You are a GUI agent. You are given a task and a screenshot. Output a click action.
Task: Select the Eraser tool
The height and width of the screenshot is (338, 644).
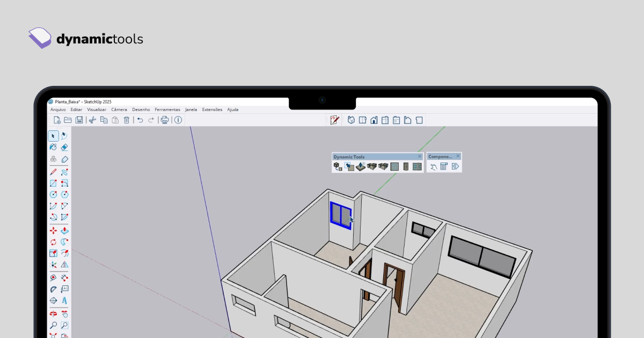pyautogui.click(x=64, y=147)
